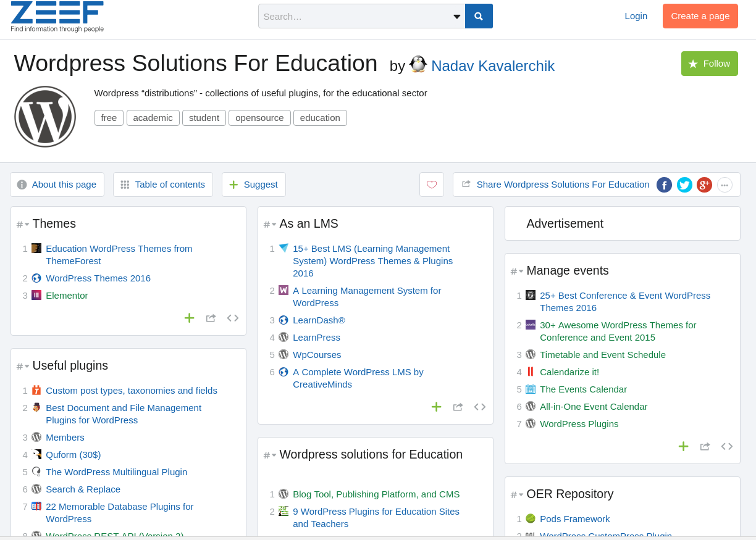Open WpCourses link

click(x=317, y=355)
